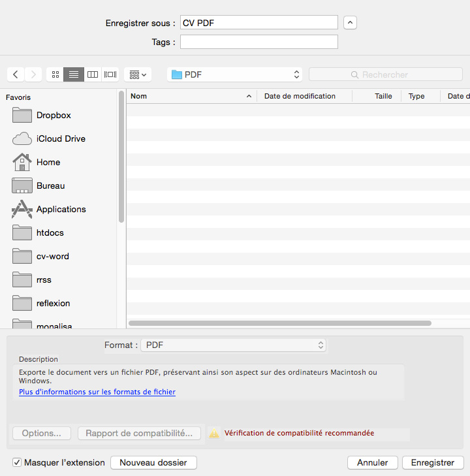
Task: Switch to column view
Action: (93, 74)
